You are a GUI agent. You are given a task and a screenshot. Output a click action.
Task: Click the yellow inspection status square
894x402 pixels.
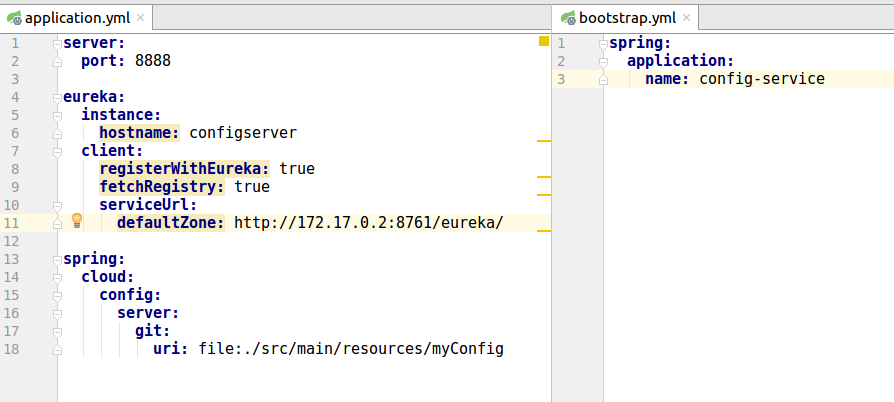tap(544, 41)
